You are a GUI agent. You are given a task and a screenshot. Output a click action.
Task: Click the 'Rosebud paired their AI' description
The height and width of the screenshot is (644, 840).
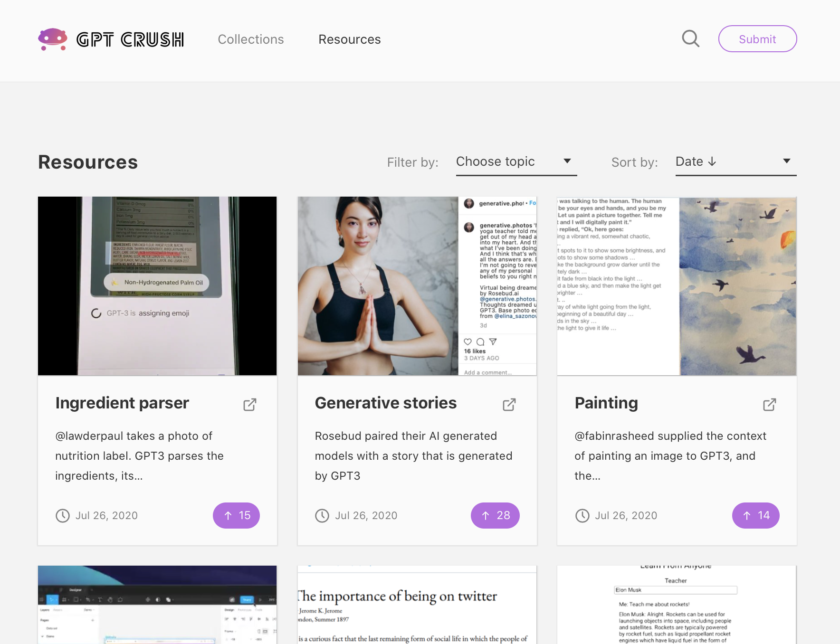click(x=413, y=456)
